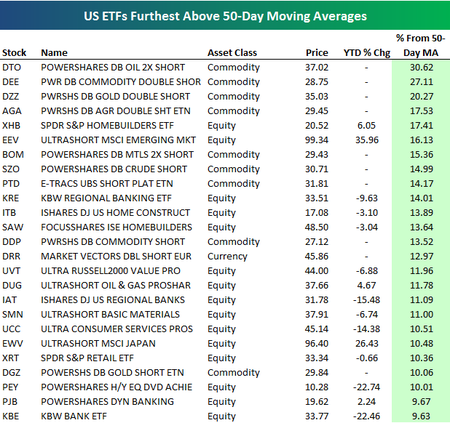Click the PEY ticker symbol
Viewport: 450px width, 423px height.
(x=10, y=387)
